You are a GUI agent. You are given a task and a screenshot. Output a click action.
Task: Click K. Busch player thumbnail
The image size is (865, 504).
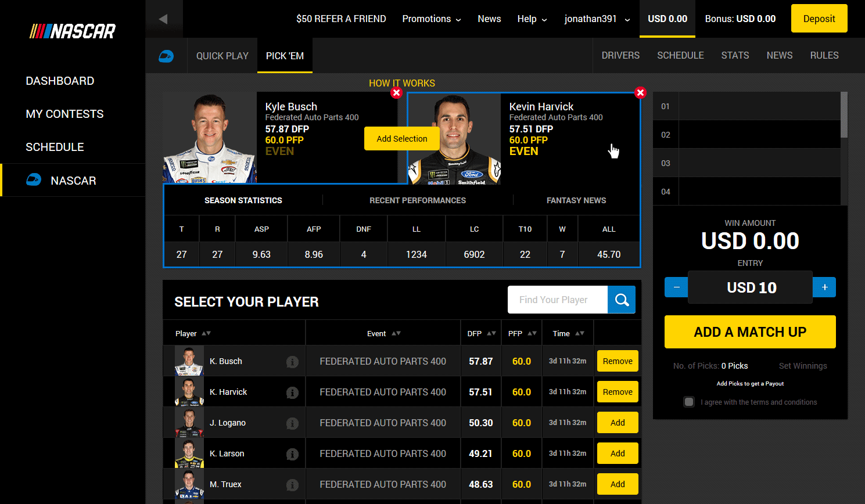click(x=189, y=361)
